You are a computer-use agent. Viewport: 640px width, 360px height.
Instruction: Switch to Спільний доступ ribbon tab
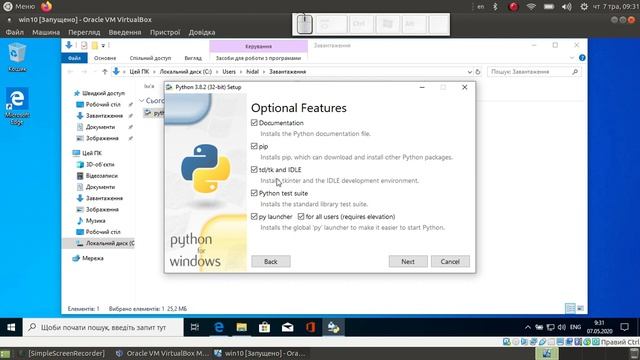pos(150,58)
